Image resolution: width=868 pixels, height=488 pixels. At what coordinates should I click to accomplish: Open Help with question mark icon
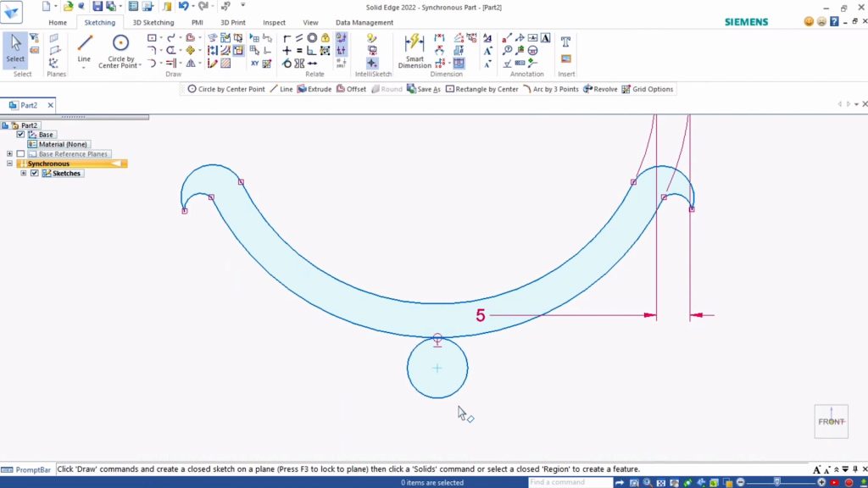coord(834,21)
